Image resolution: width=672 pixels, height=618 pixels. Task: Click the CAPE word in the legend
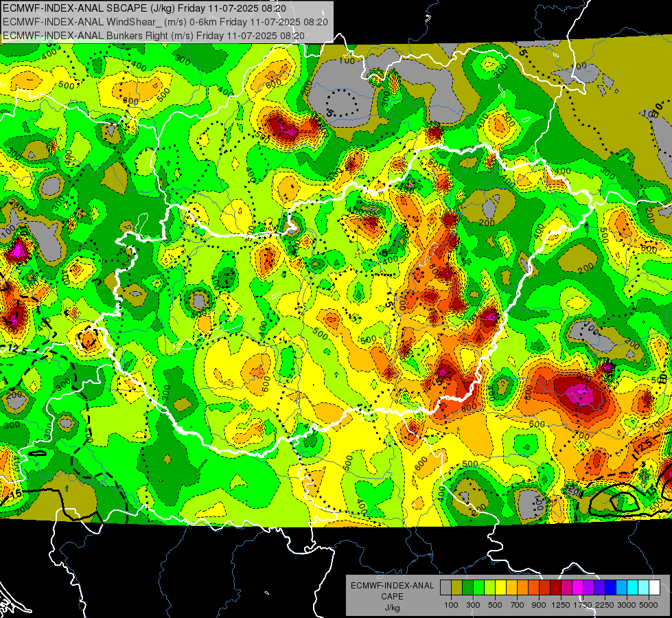[392, 597]
